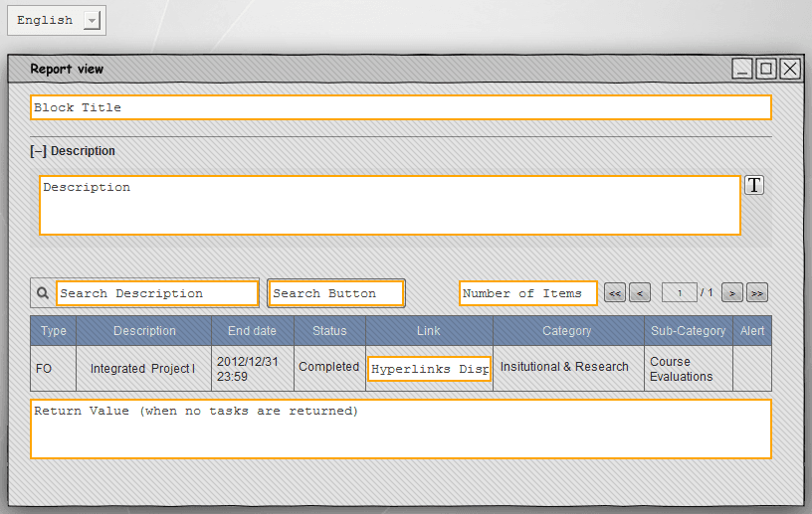Screen dimensions: 812x514
Task: Select the FO type cell
Action: pos(54,369)
